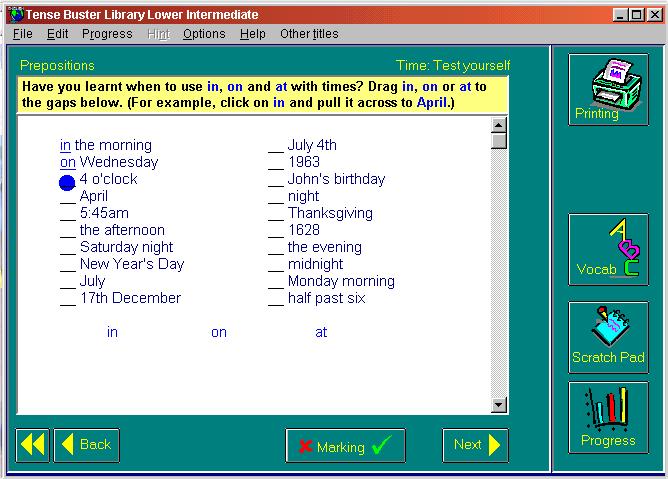Open the Progress bar chart icon

(x=608, y=417)
